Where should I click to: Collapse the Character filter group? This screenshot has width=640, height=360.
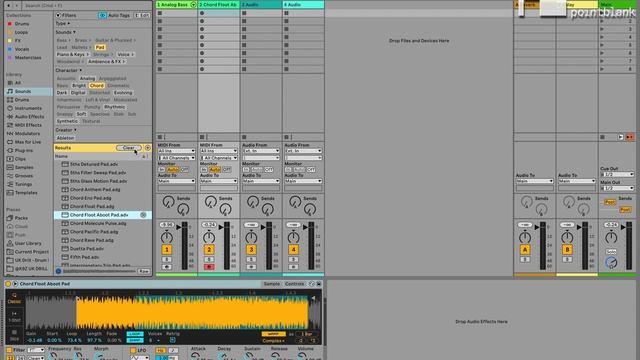point(68,70)
